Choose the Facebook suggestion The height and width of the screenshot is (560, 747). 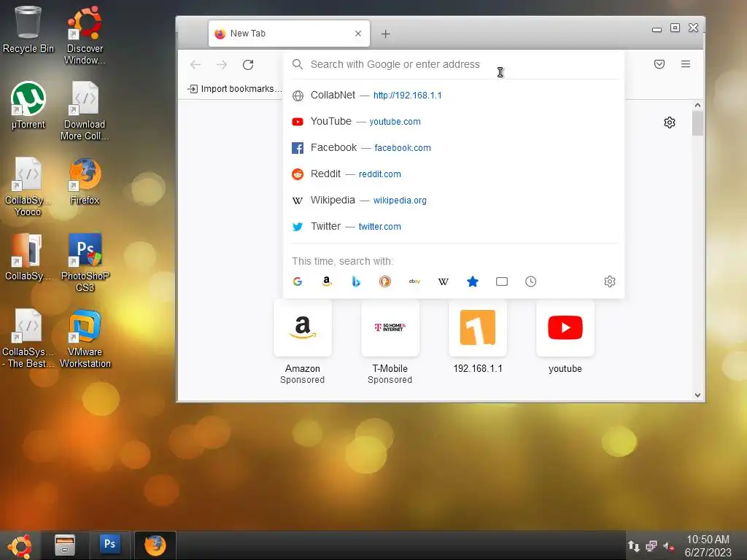tap(454, 147)
